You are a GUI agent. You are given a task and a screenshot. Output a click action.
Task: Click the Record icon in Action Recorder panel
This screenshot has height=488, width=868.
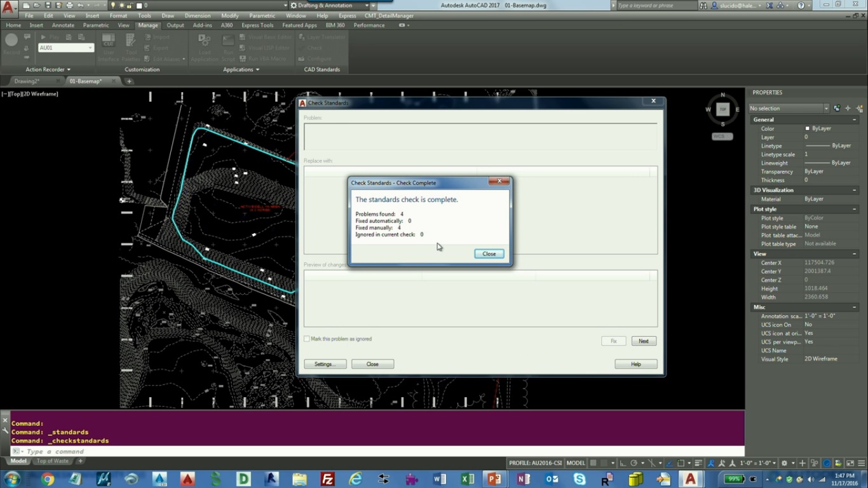10,41
